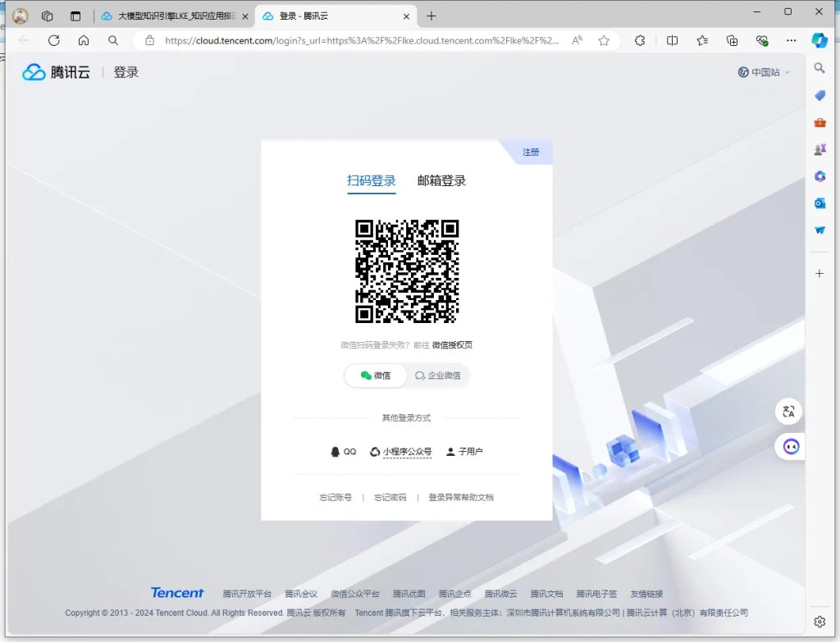Select the 扫码登录 QR login tab
Screen dimensions: 840x642
point(372,181)
